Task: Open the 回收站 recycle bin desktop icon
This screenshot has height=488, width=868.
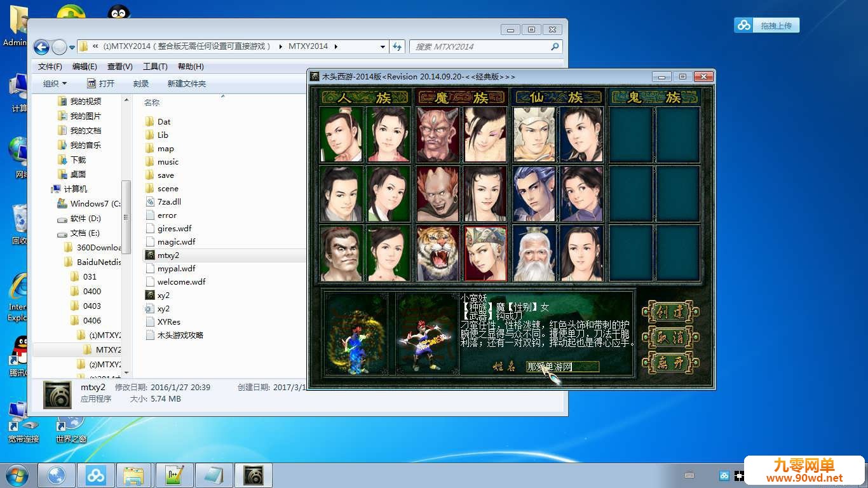Action: click(x=19, y=224)
